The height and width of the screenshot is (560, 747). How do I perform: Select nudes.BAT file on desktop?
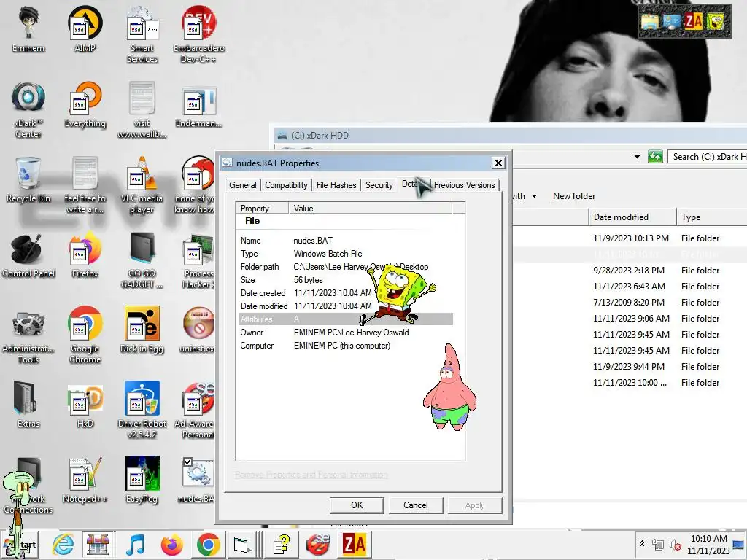pyautogui.click(x=196, y=481)
